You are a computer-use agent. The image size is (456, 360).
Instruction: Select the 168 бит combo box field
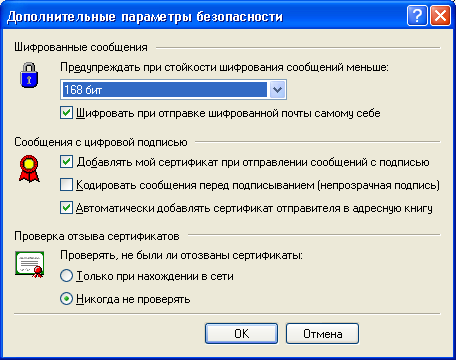pyautogui.click(x=173, y=90)
